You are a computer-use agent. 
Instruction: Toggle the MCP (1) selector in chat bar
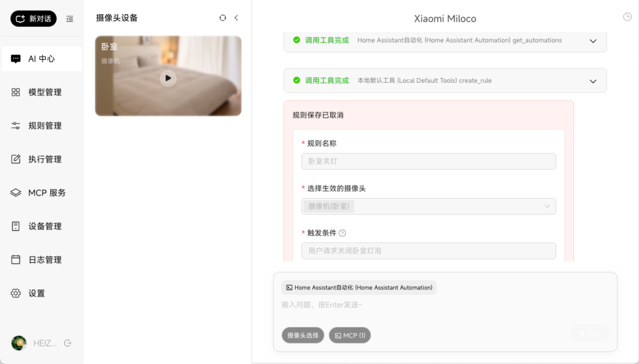point(350,335)
